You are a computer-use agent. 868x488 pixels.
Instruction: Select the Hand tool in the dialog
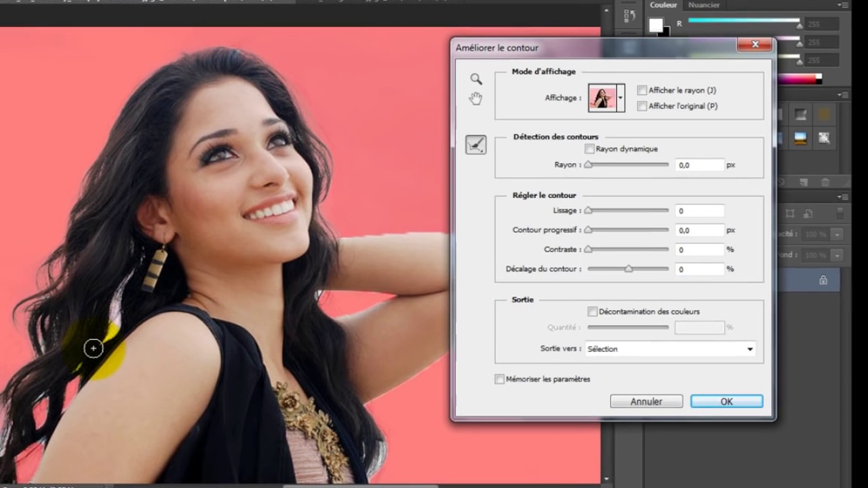(x=476, y=99)
